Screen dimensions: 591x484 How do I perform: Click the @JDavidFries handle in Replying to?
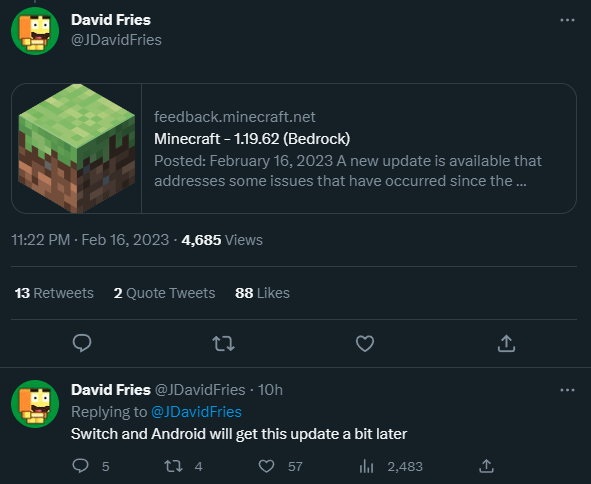(196, 412)
